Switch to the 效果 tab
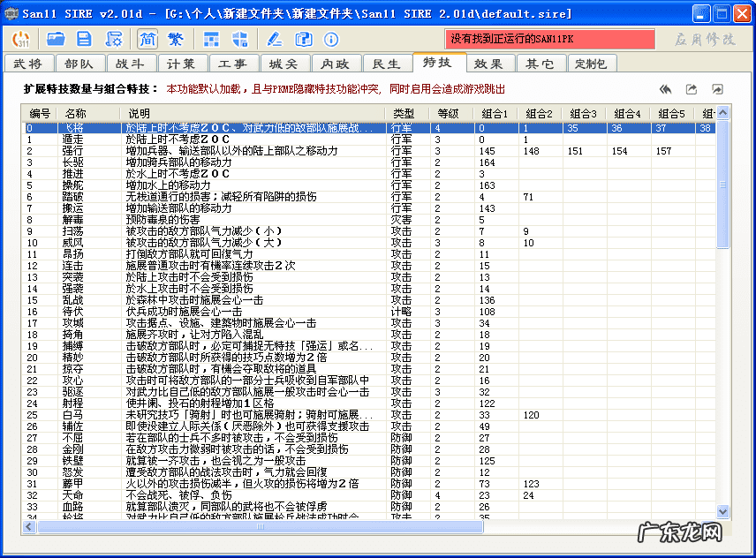 (488, 64)
